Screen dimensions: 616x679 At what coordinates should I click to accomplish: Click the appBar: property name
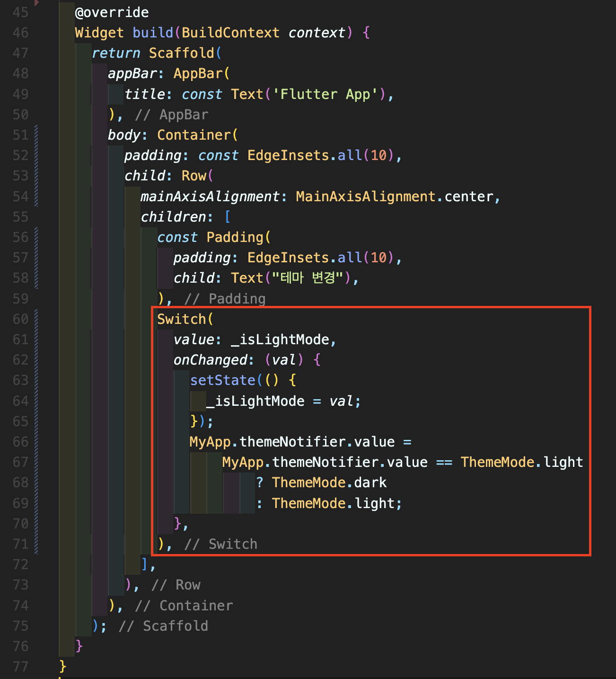coord(136,73)
